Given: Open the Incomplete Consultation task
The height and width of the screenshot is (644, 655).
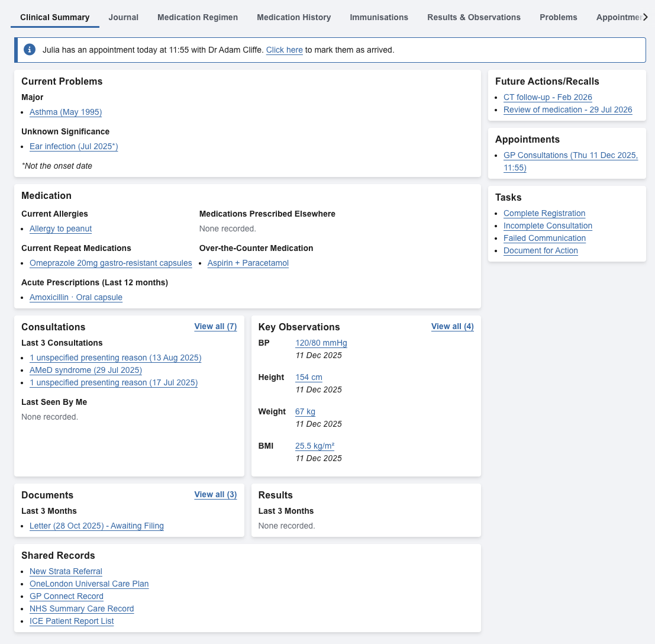Looking at the screenshot, I should coord(547,226).
